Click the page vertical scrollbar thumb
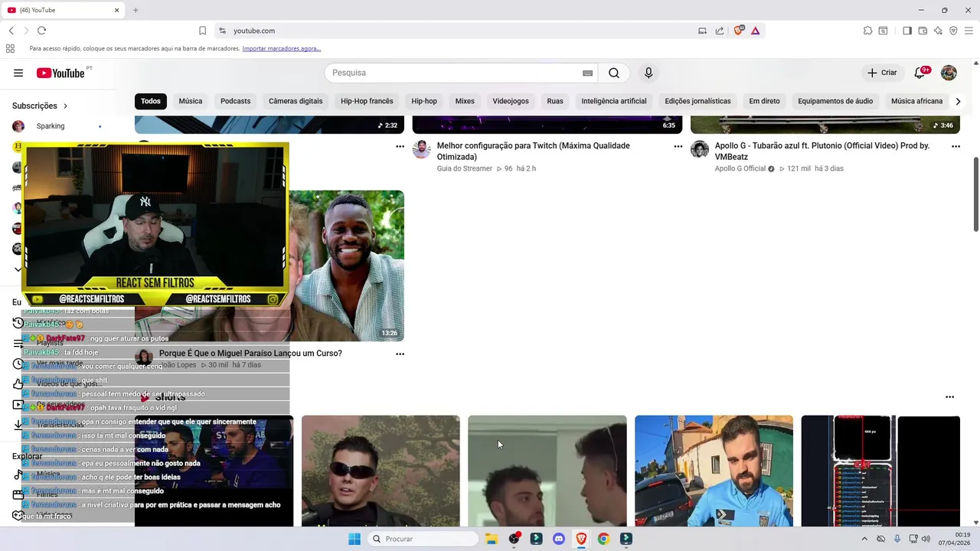The height and width of the screenshot is (551, 980). coord(975,194)
